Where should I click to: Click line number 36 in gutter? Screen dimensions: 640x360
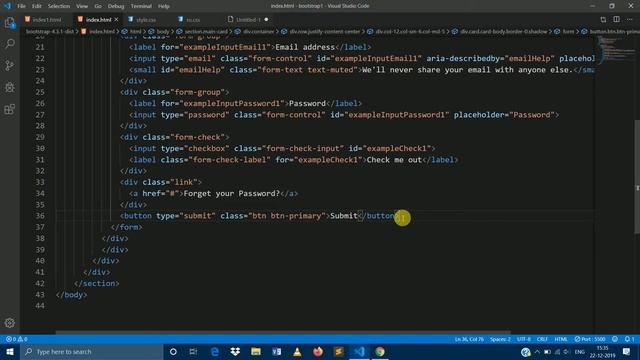(x=40, y=216)
